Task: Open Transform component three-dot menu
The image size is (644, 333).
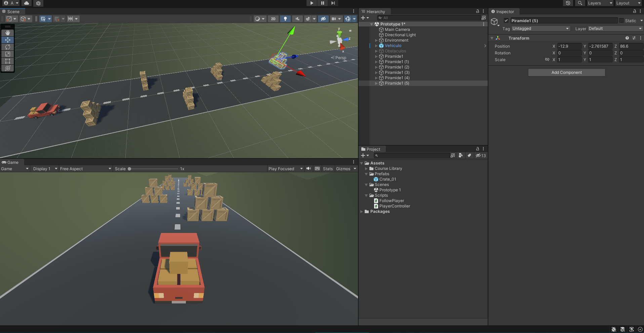Action: pyautogui.click(x=640, y=38)
